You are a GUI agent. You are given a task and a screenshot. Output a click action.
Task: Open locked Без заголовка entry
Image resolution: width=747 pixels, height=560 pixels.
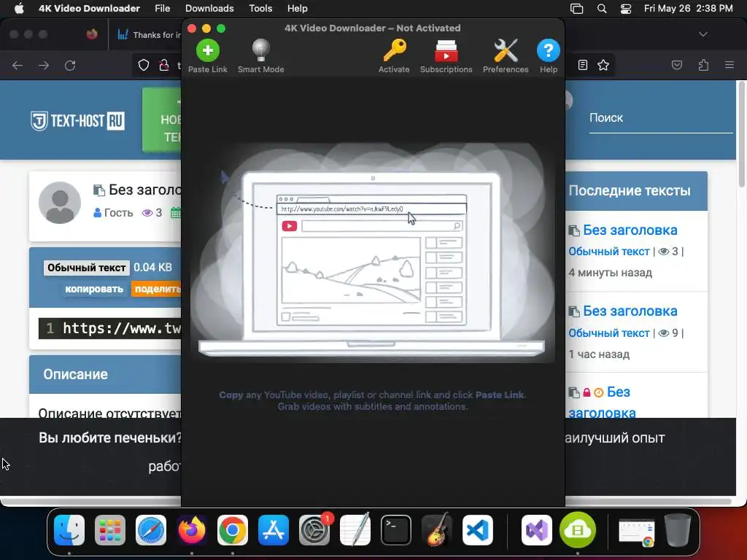619,402
